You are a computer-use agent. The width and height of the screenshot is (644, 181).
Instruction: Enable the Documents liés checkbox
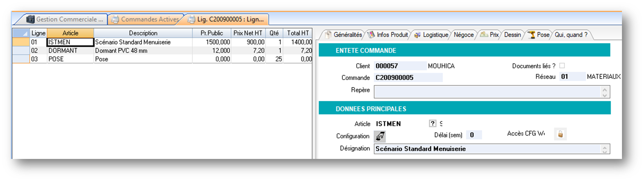coord(562,66)
